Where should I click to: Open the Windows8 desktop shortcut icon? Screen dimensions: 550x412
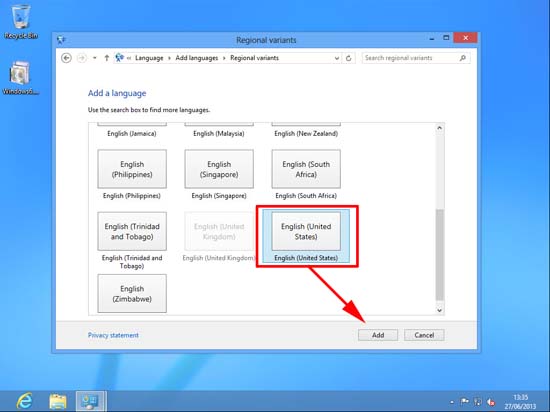[x=20, y=78]
